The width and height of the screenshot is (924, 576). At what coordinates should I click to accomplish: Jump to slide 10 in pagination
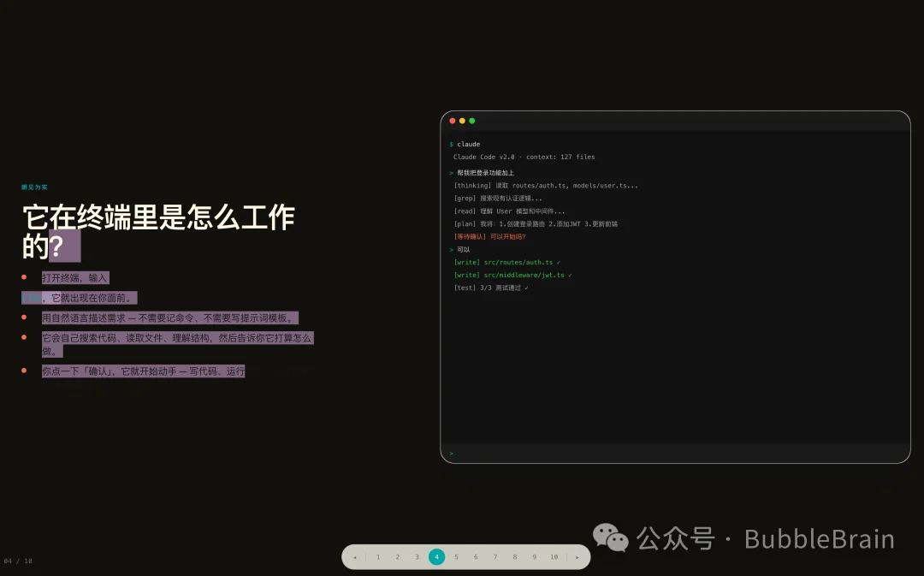(554, 557)
